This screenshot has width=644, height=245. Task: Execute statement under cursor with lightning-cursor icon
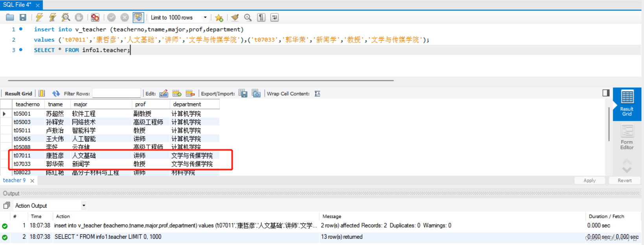click(52, 17)
